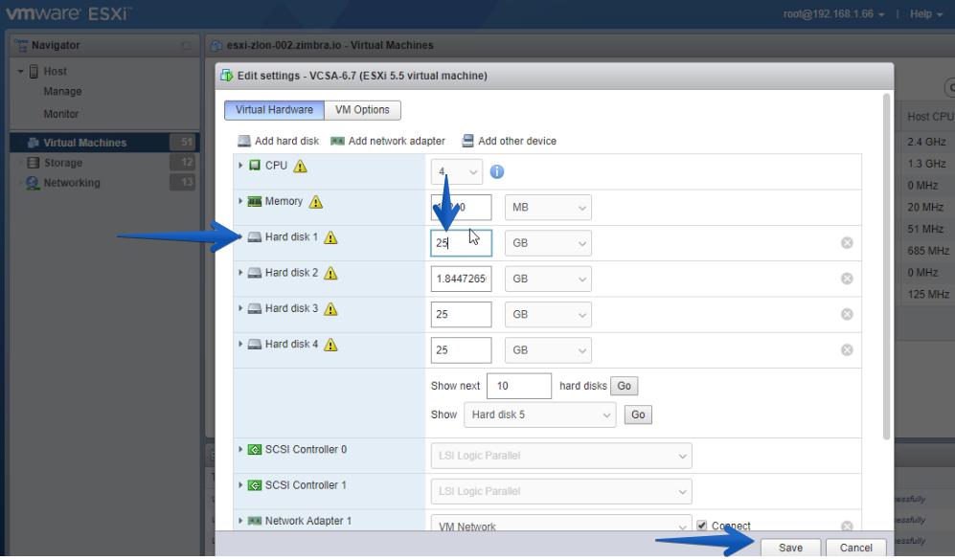The height and width of the screenshot is (560, 955).
Task: Open the CPU count dropdown
Action: [x=457, y=172]
